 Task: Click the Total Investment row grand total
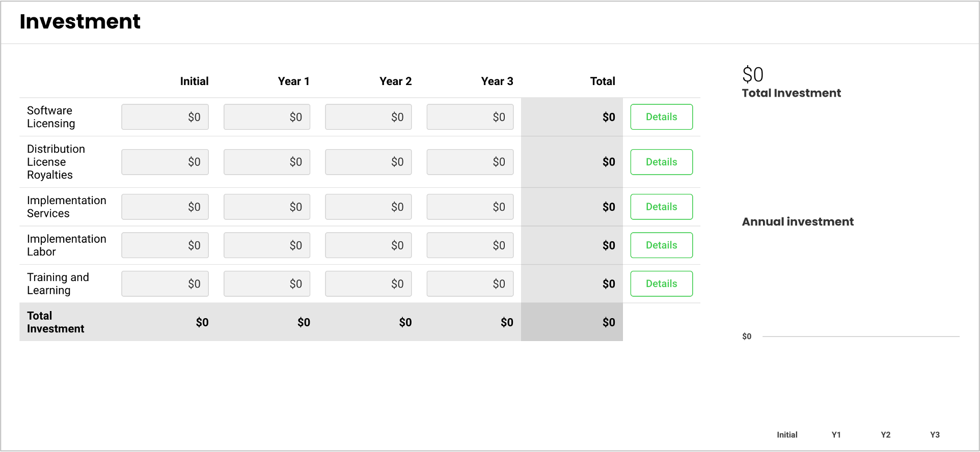608,322
